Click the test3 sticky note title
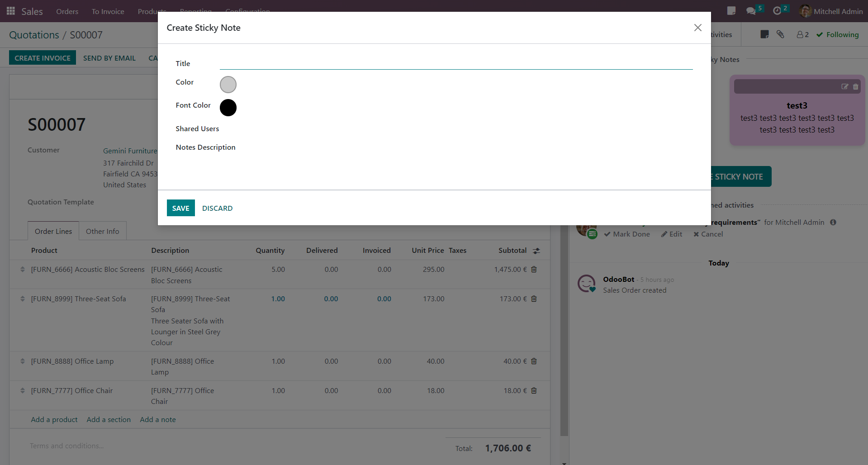Image resolution: width=868 pixels, height=465 pixels. point(797,105)
